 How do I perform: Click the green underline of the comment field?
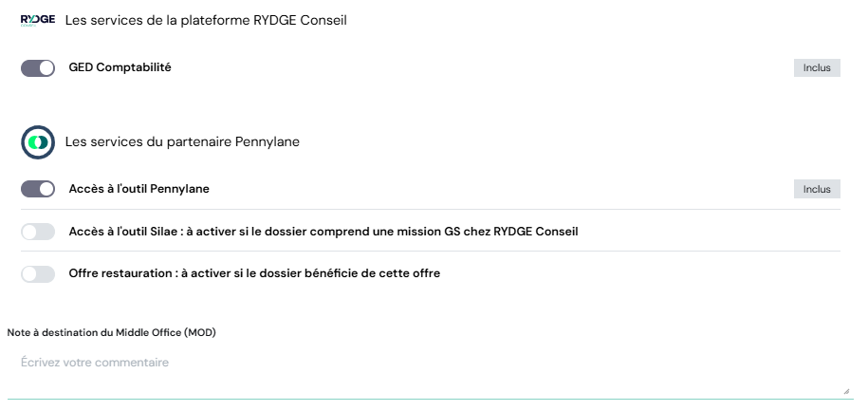427,399
